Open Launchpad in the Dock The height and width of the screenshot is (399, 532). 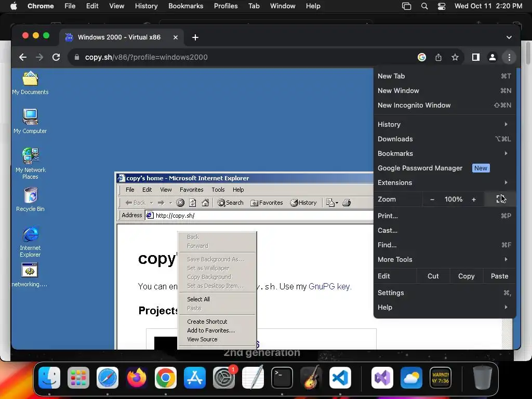(78, 378)
